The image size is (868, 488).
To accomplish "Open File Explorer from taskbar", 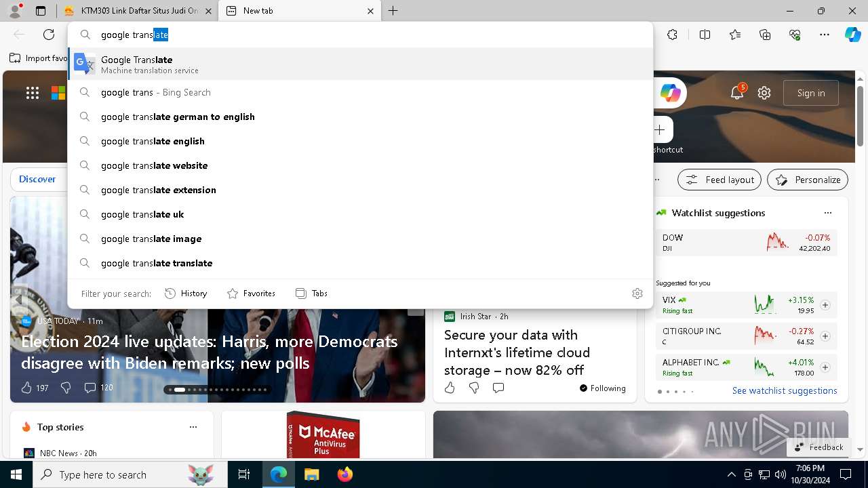I will [311, 474].
